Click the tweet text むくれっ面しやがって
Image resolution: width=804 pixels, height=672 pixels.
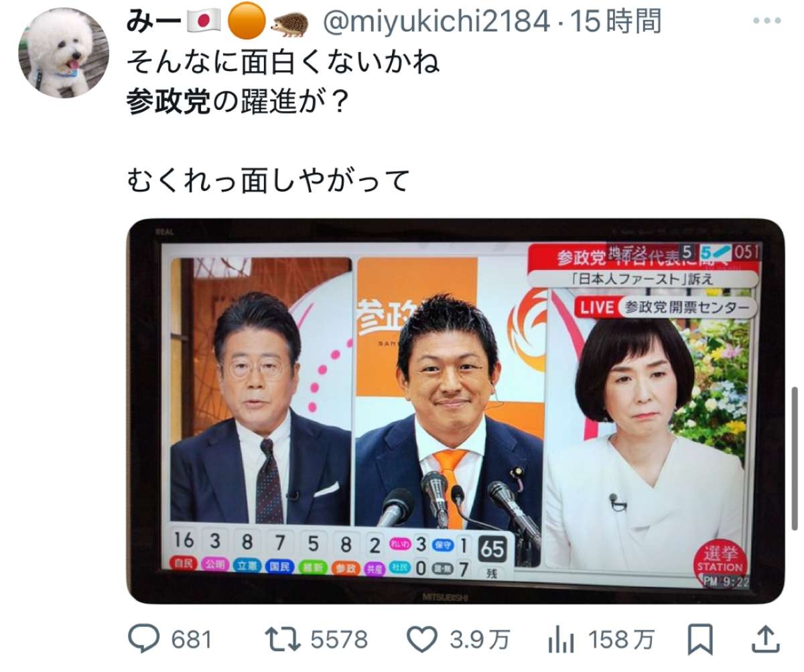point(267,180)
